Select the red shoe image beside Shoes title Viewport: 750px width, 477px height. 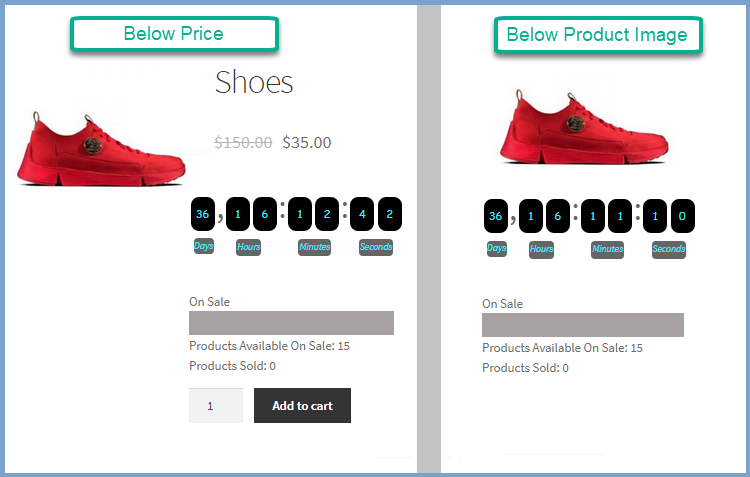point(101,149)
